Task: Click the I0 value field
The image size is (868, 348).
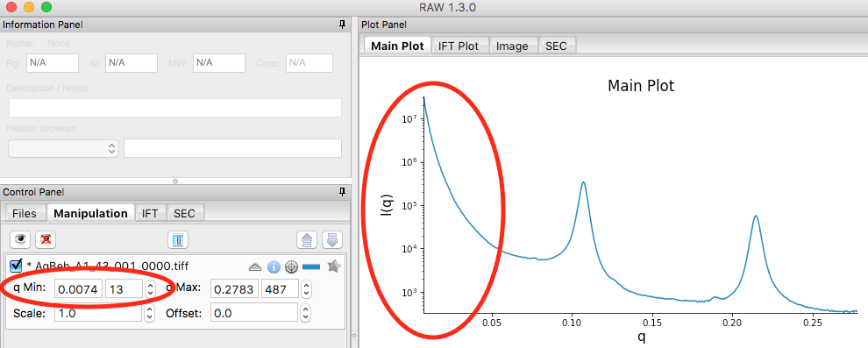Action: click(x=132, y=63)
